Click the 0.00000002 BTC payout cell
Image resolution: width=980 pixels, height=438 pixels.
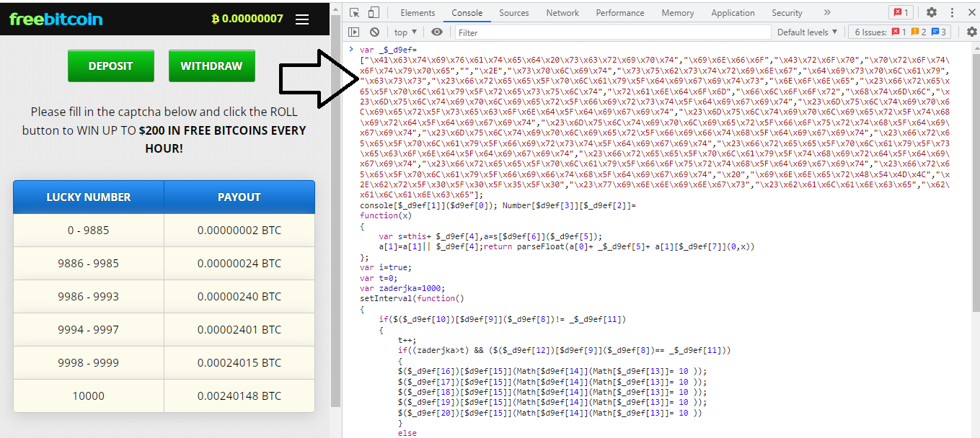(x=239, y=231)
